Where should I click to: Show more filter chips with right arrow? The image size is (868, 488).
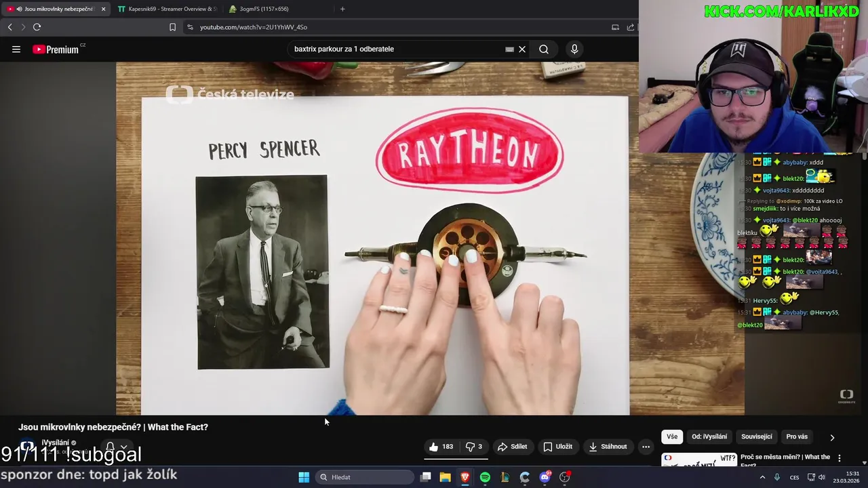point(832,437)
